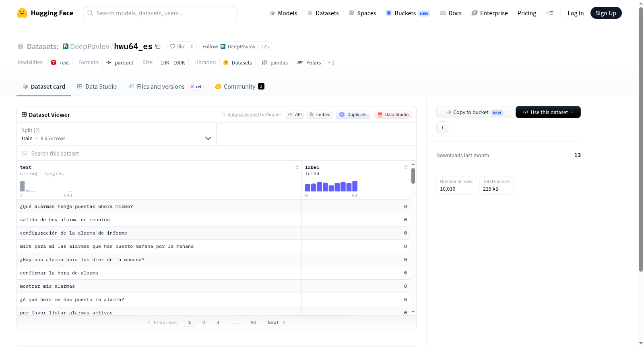Viewport: 644px width, 347px height.
Task: Copy dataset name with copy icon
Action: point(158,47)
